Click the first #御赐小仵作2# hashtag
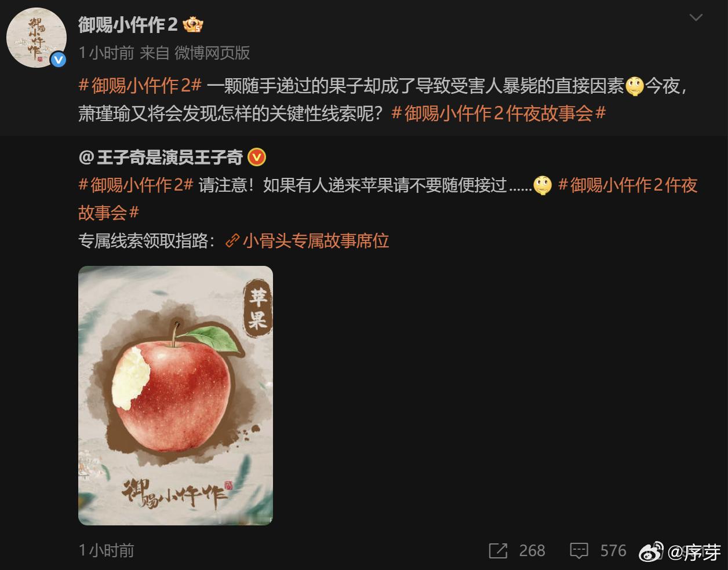The image size is (728, 570). click(140, 86)
